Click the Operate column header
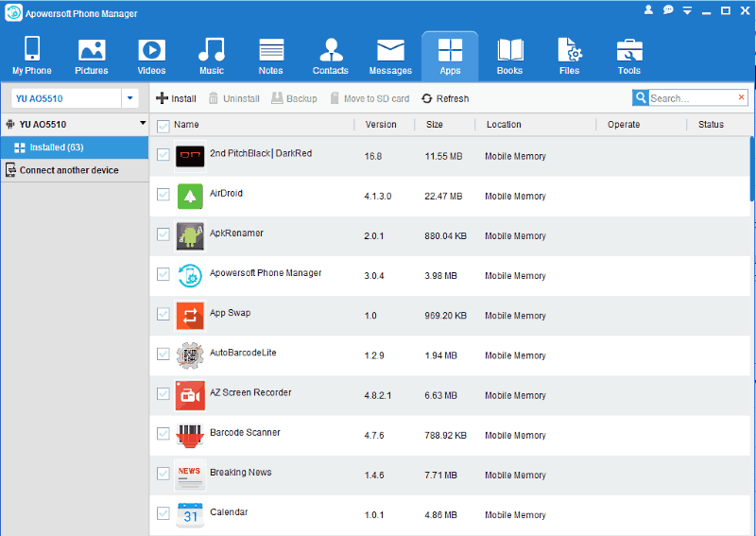 point(624,125)
